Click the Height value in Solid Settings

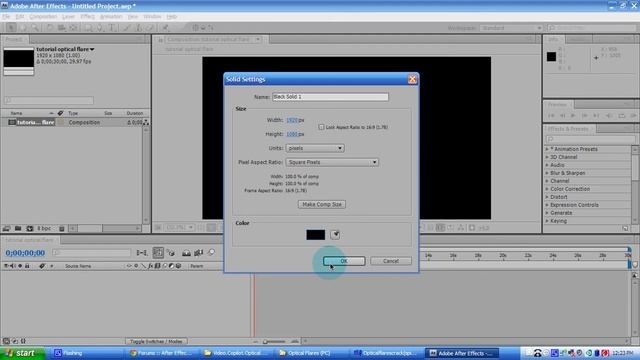[291, 134]
